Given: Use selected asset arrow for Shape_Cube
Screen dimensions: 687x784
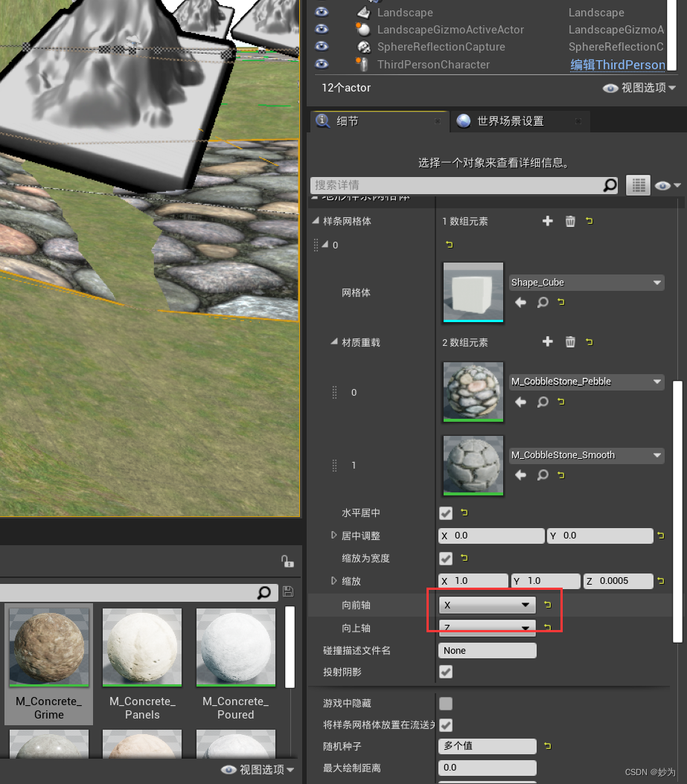Looking at the screenshot, I should (520, 302).
